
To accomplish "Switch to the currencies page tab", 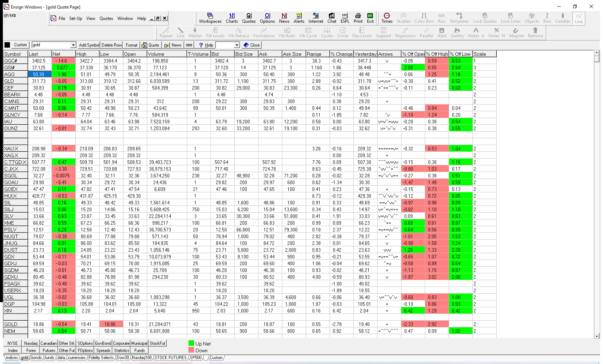I will click(x=76, y=358).
